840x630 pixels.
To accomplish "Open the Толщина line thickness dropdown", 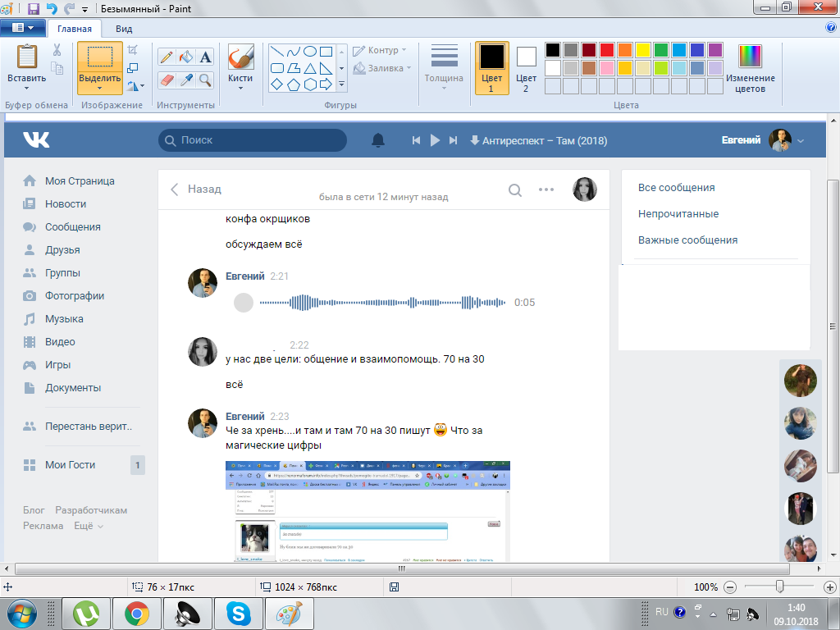I will pyautogui.click(x=444, y=67).
